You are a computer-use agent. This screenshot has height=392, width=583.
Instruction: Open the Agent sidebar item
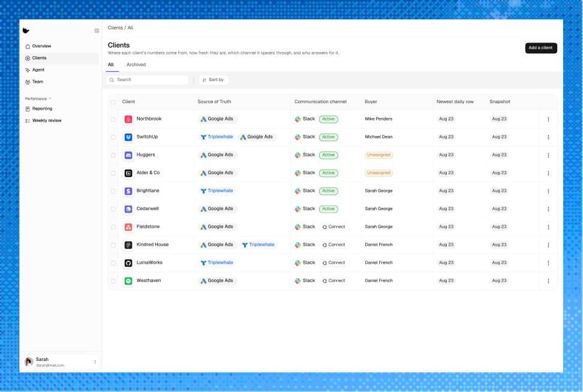(x=61, y=70)
